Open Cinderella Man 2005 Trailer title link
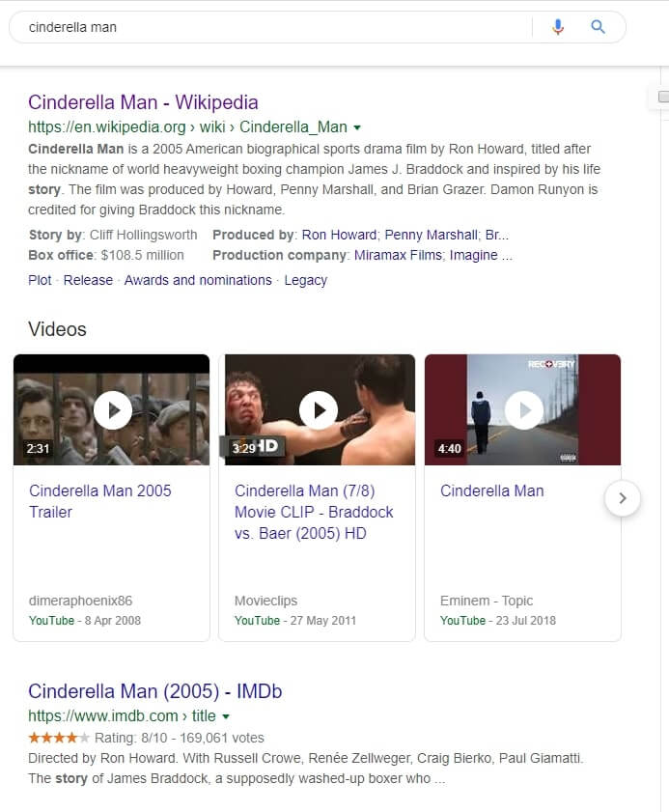This screenshot has height=812, width=669. (x=100, y=501)
